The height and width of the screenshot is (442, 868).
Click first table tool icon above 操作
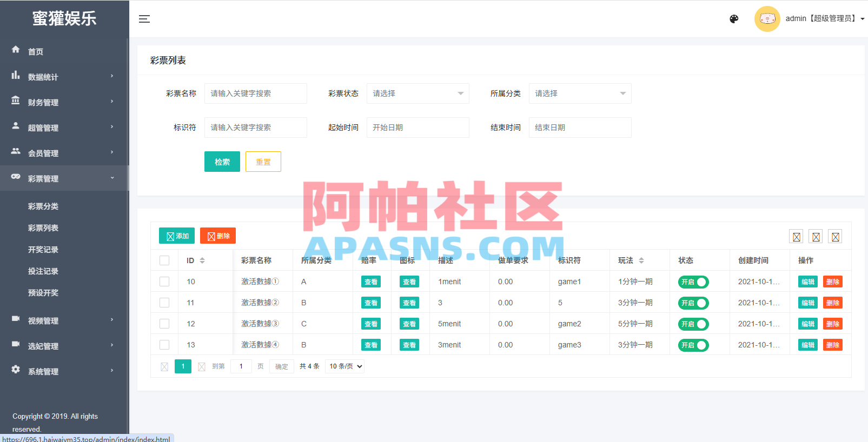pyautogui.click(x=797, y=237)
